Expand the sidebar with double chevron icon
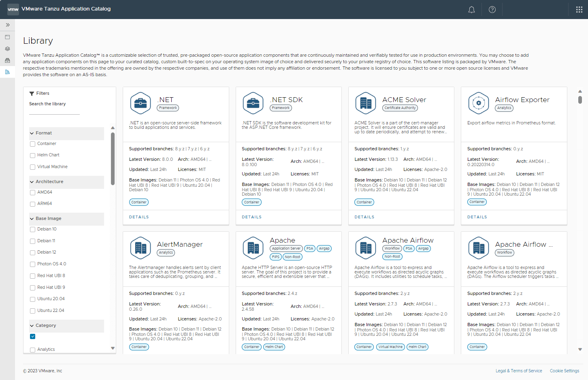Viewport: 588px width, 380px height. pyautogui.click(x=7, y=25)
